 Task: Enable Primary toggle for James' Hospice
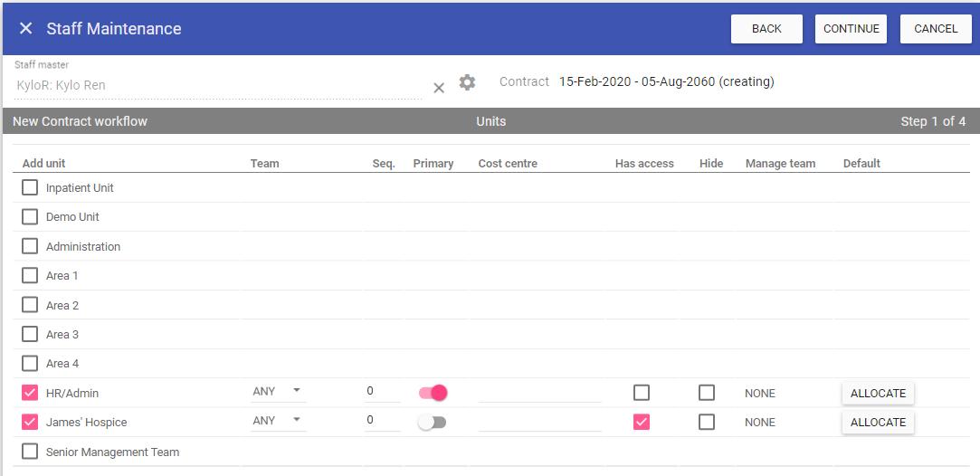(432, 423)
